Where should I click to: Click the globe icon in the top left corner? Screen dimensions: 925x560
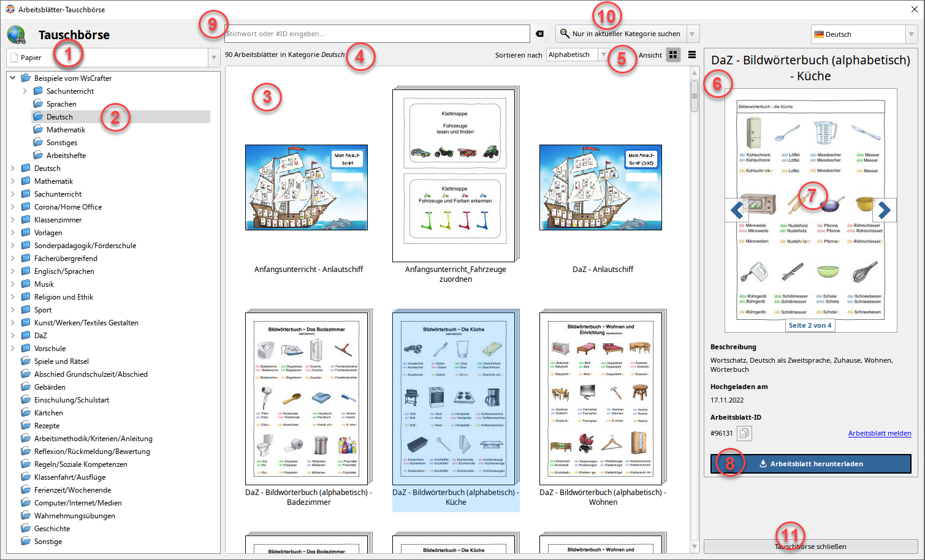tap(18, 34)
